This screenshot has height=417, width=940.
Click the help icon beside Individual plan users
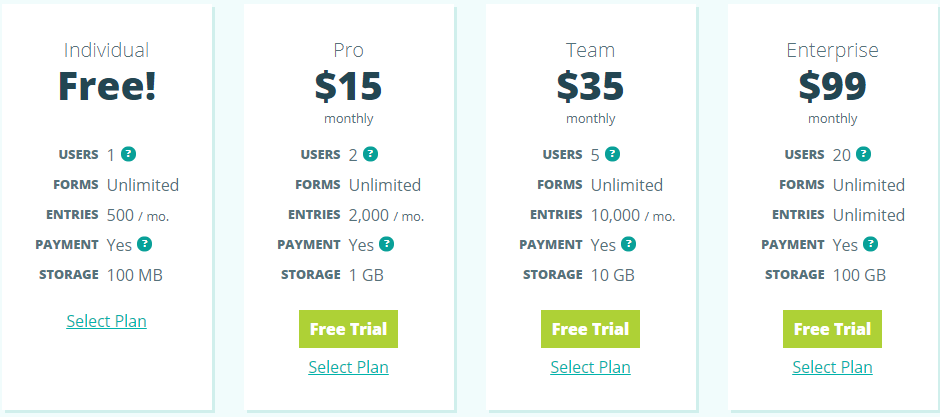[129, 154]
